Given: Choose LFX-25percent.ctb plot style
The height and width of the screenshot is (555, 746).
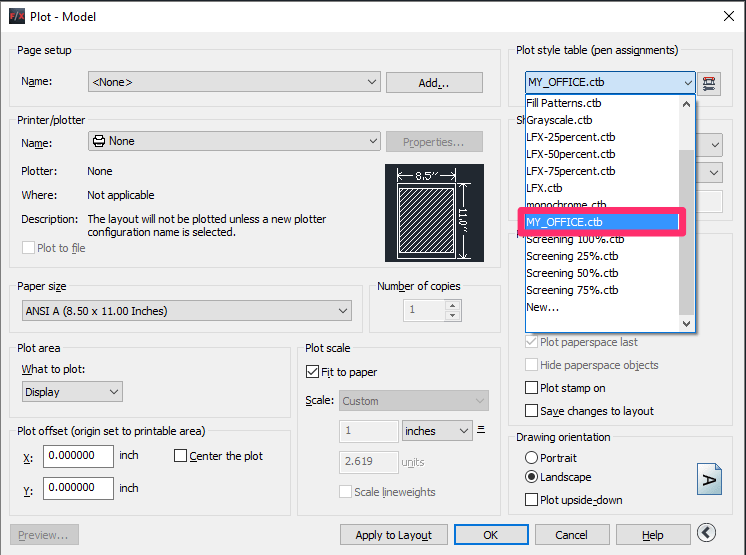Looking at the screenshot, I should point(602,137).
